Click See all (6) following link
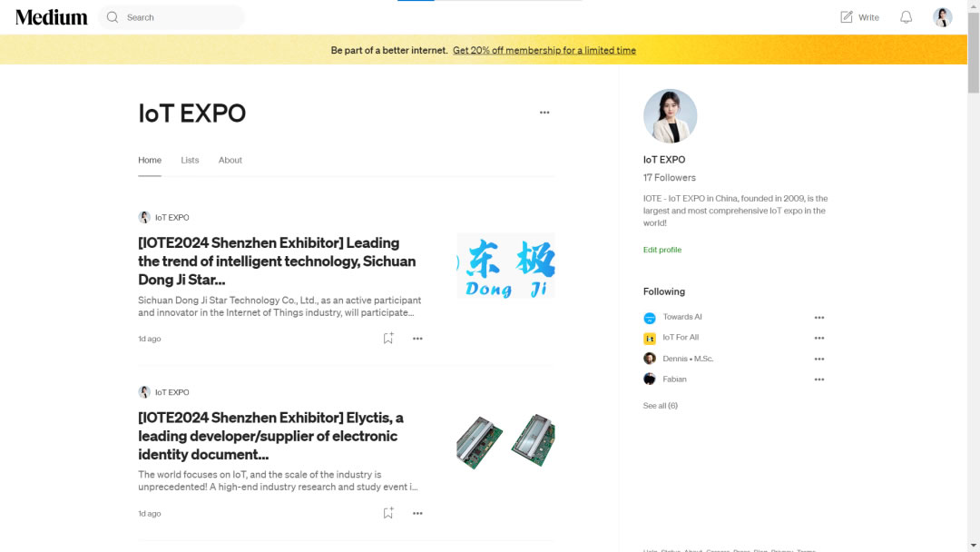This screenshot has height=552, width=980. (x=660, y=406)
